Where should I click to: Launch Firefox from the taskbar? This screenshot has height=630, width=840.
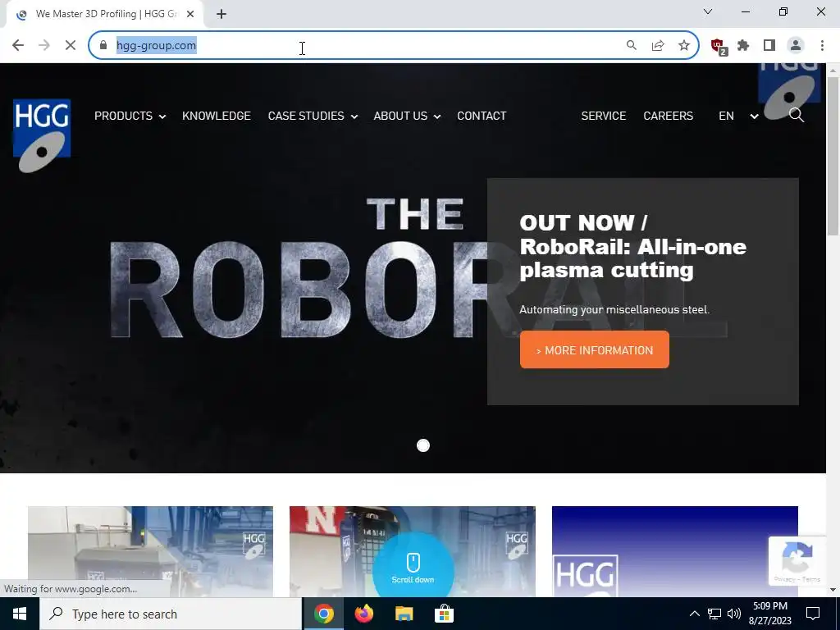pyautogui.click(x=363, y=614)
